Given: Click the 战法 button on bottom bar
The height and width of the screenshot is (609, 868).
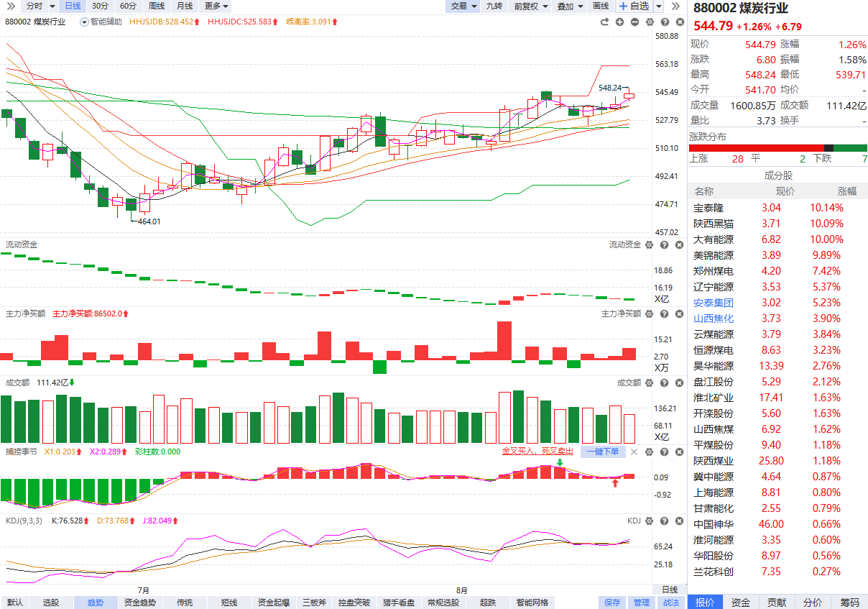Looking at the screenshot, I should click(670, 603).
